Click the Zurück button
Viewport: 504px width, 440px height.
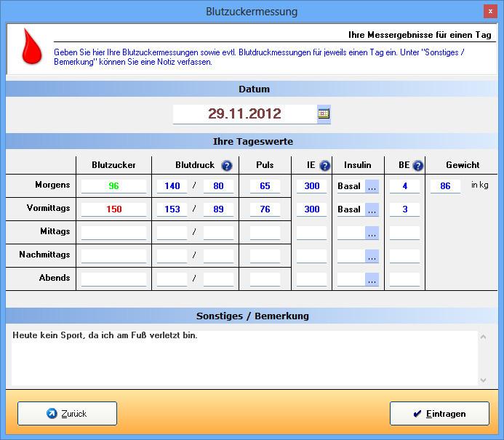[x=67, y=413]
